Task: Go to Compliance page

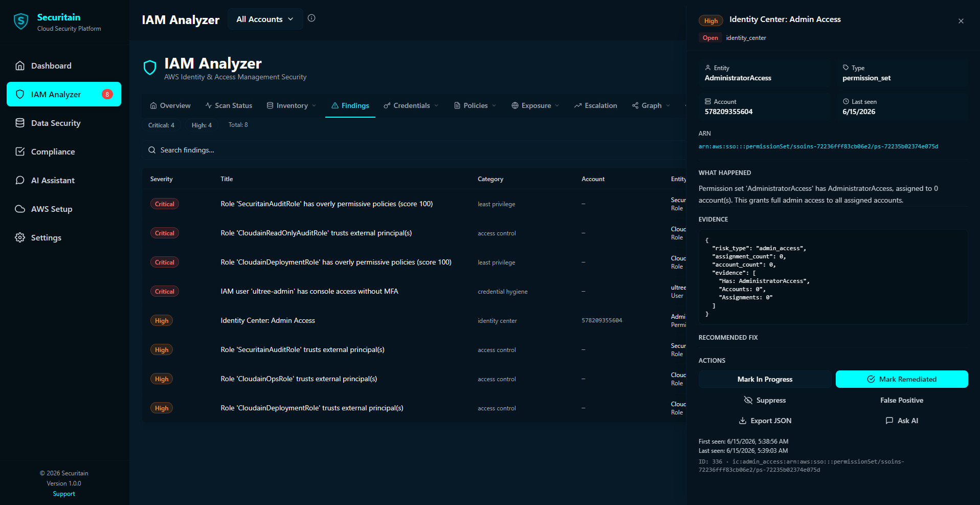Action: pyautogui.click(x=64, y=151)
